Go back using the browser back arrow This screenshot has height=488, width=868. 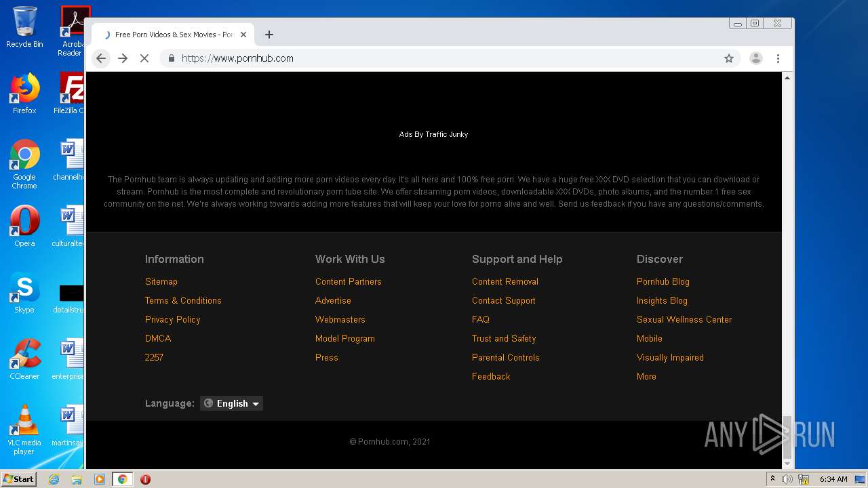point(101,58)
